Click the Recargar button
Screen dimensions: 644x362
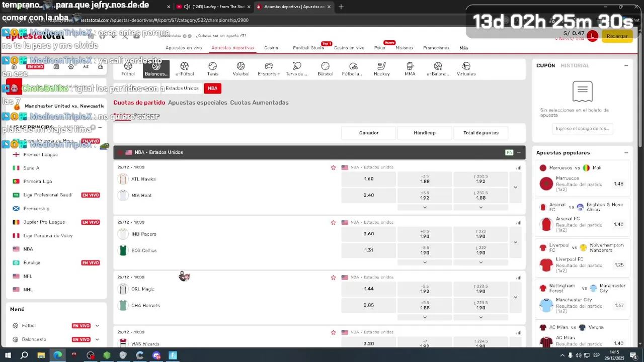point(617,36)
